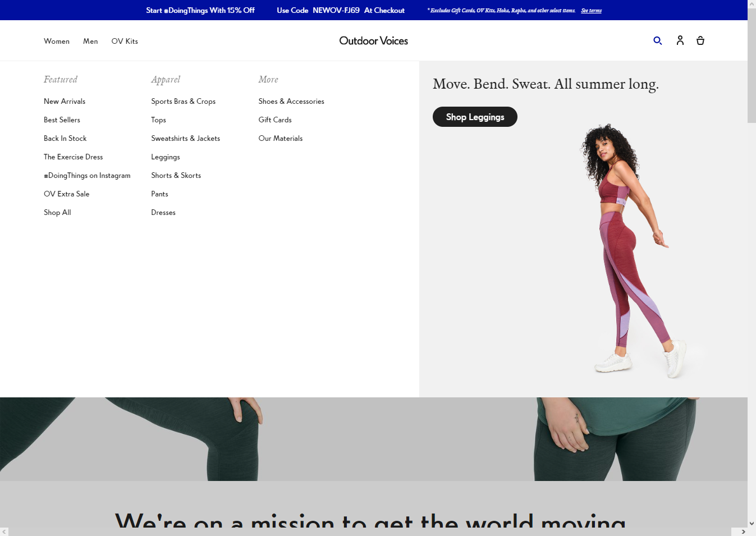Click the 'More' column heading
Viewport: 756px width, 536px height.
268,80
